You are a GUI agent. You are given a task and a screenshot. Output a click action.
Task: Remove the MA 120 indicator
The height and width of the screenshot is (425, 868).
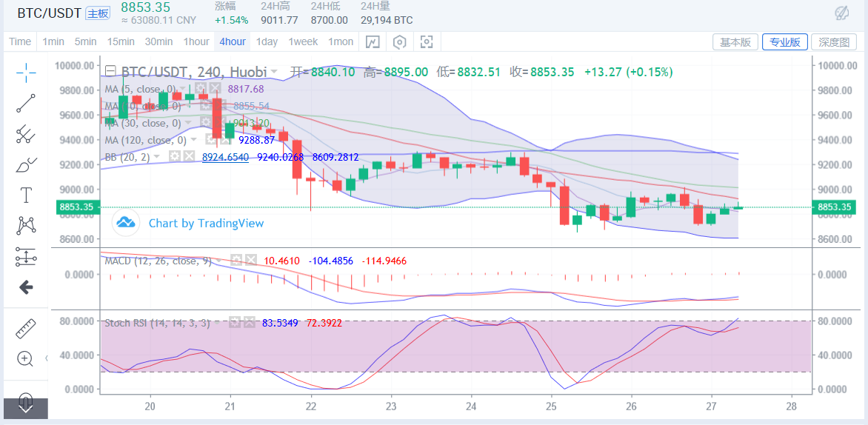coord(224,140)
